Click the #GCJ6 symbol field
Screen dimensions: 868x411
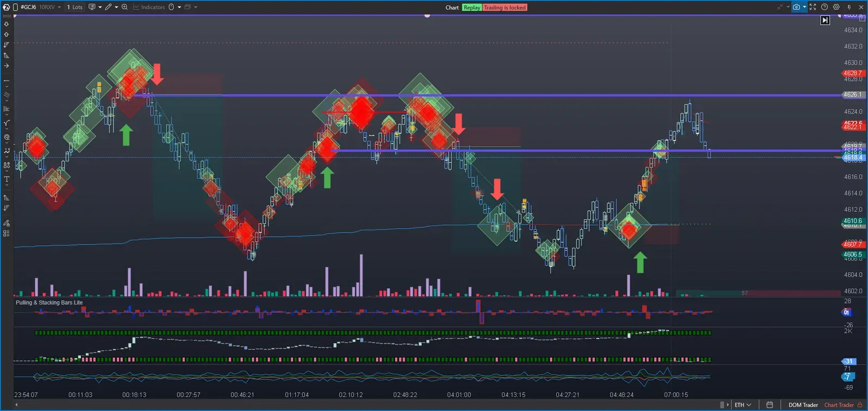(28, 7)
